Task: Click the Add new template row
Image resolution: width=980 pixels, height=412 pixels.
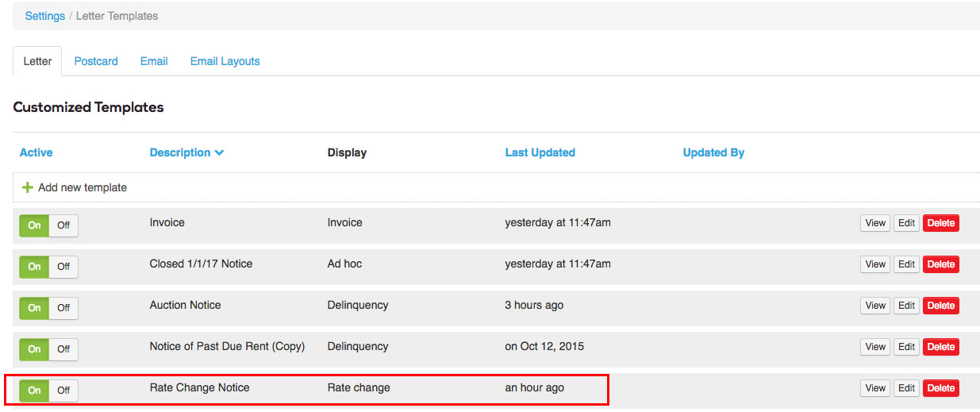Action: [496, 187]
